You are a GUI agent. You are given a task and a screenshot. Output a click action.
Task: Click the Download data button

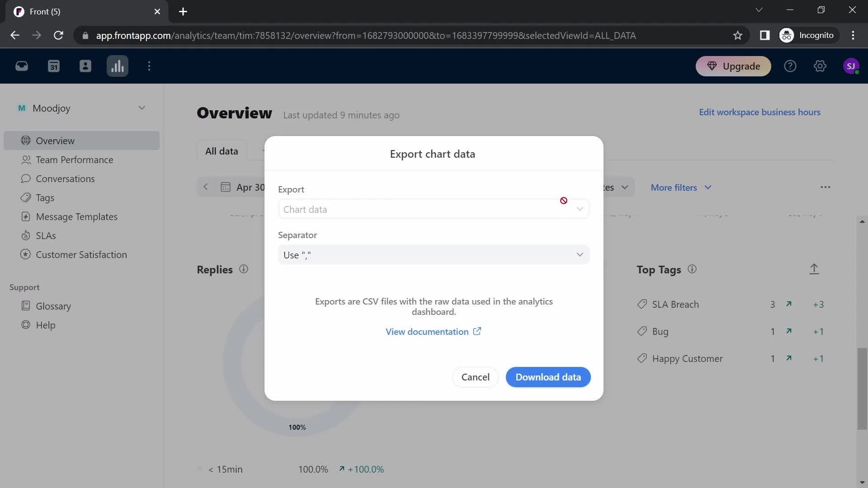pos(548,376)
